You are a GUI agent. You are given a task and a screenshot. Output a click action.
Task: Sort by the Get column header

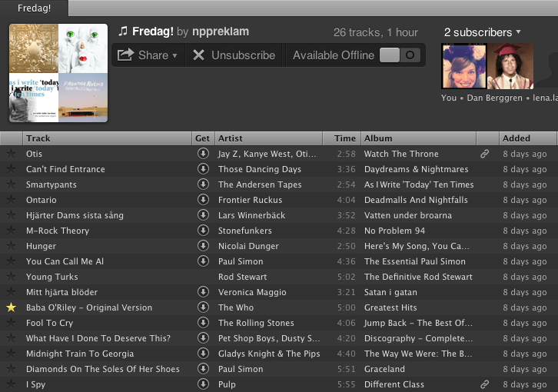click(203, 138)
